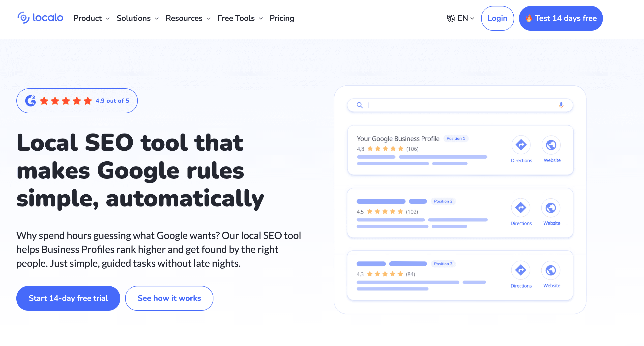This screenshot has height=346, width=644.
Task: Click See how it works
Action: point(169,298)
